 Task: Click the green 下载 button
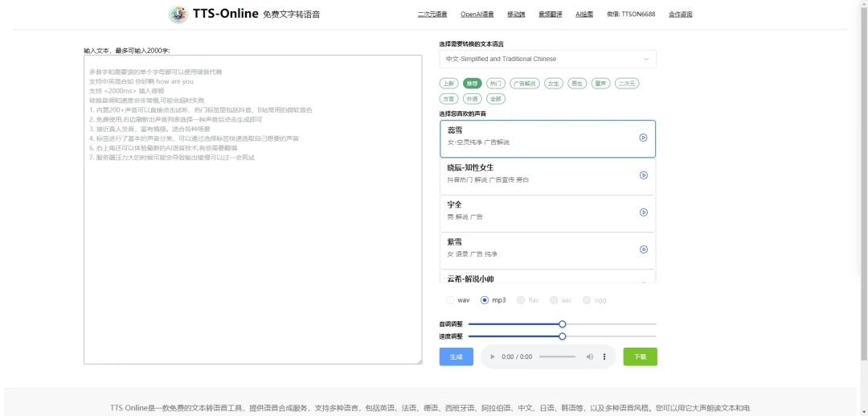tap(640, 356)
